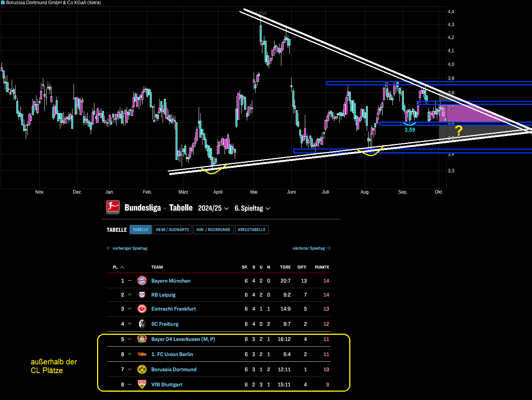Click Bayern München's goals value 20:7
Image resolution: width=532 pixels, height=400 pixels.
coord(286,281)
